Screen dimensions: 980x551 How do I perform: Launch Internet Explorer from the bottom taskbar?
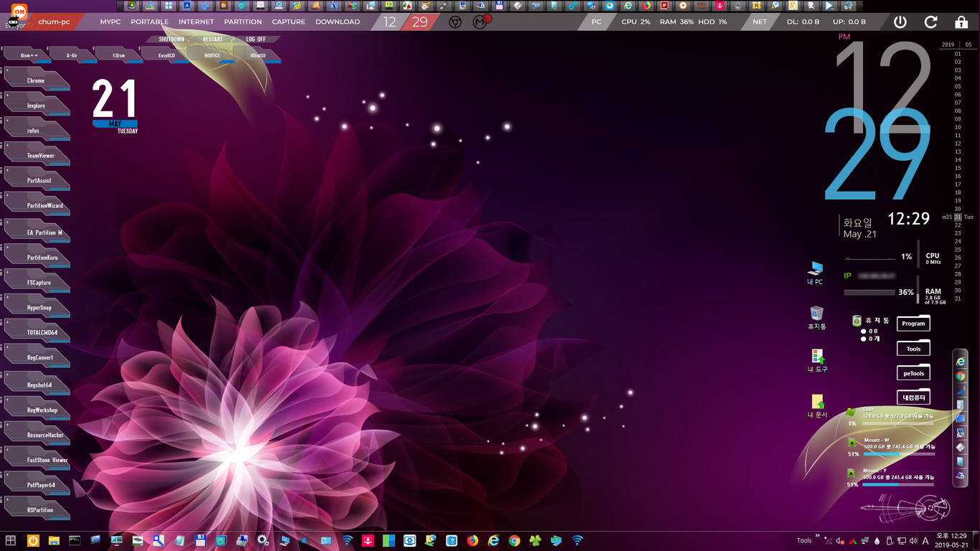493,540
